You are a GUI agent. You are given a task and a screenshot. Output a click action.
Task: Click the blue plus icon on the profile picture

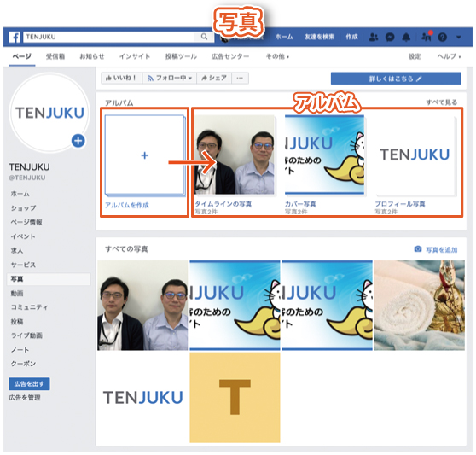pyautogui.click(x=78, y=141)
